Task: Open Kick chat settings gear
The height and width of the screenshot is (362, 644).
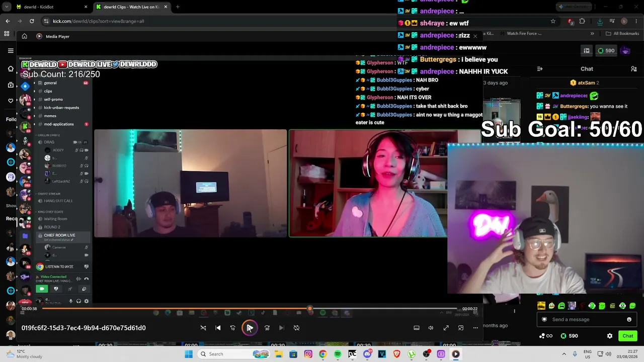Action: [x=610, y=336]
